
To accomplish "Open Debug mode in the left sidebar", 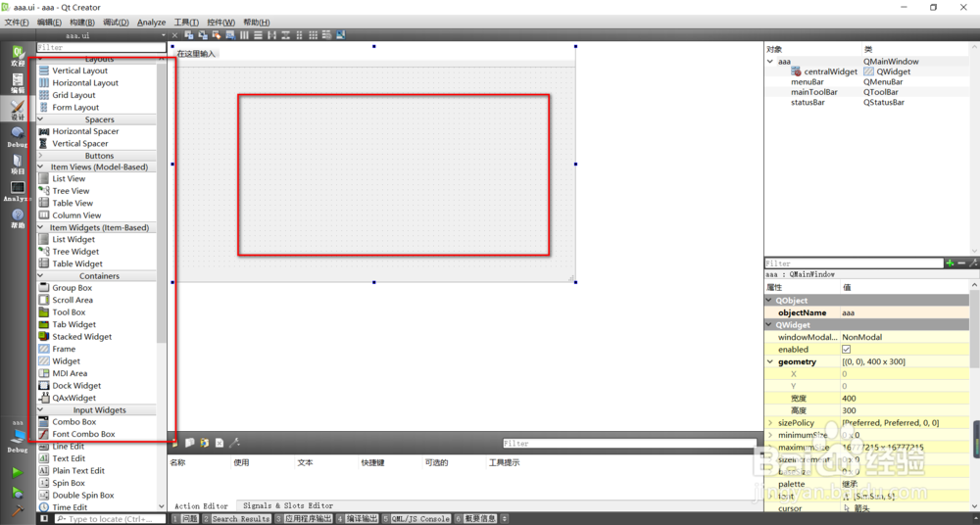I will [18, 137].
